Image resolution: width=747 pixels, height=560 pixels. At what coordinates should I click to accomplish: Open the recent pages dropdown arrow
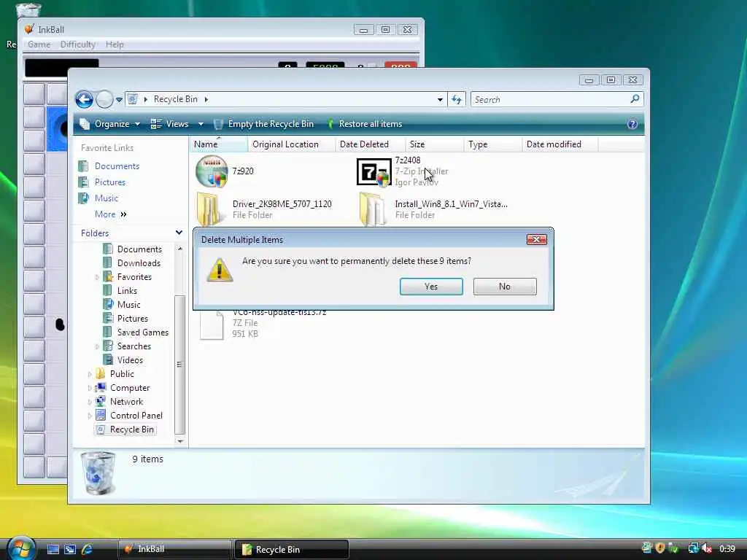[x=119, y=99]
